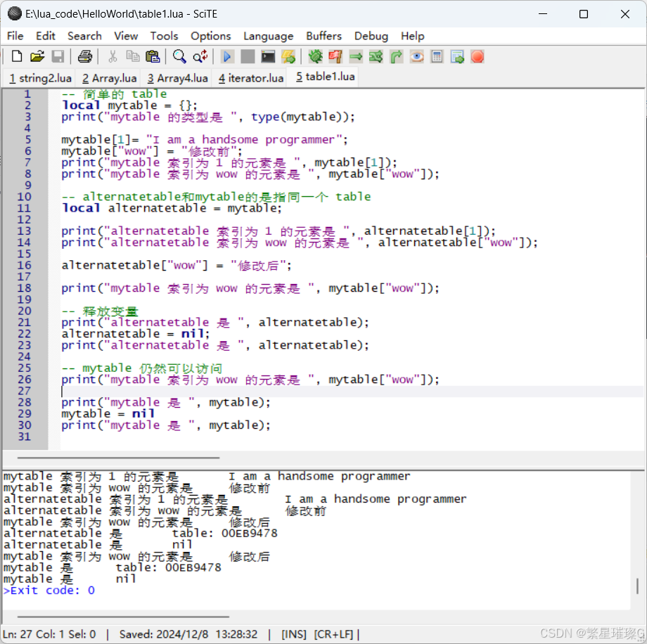Open the Options menu
The image size is (647, 644).
click(210, 36)
